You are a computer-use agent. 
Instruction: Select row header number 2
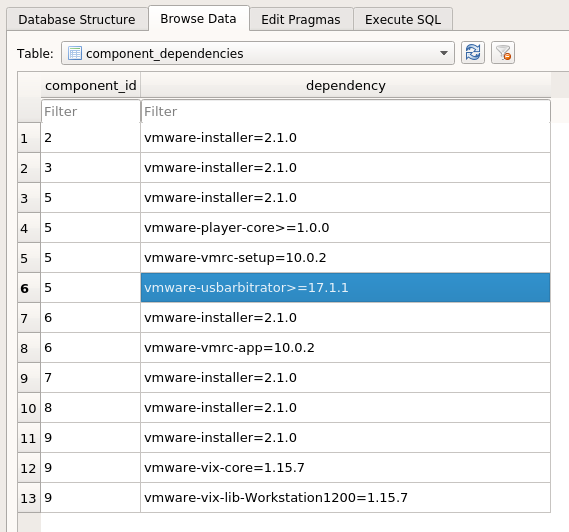29,168
